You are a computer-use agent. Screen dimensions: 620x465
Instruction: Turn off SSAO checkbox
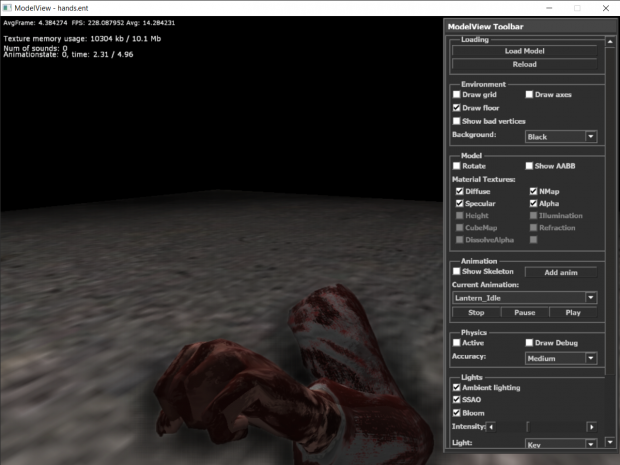coord(456,400)
